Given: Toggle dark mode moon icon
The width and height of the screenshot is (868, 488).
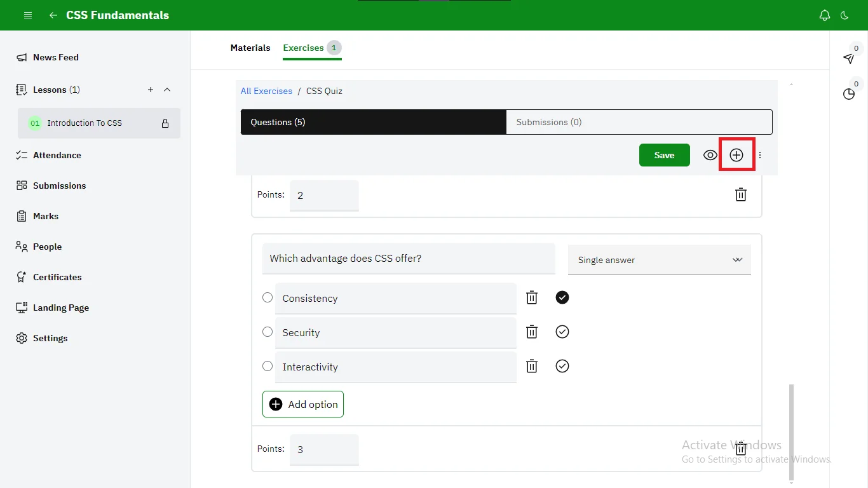Looking at the screenshot, I should 844,15.
